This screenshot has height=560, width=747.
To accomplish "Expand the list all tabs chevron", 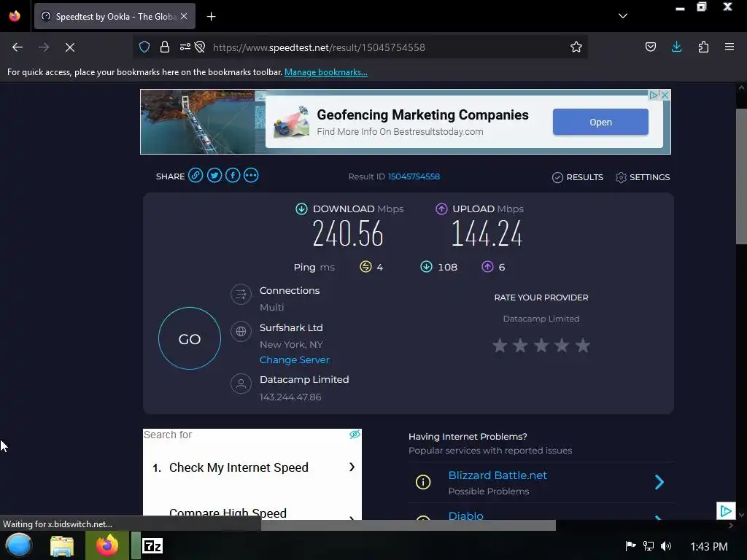I will click(x=623, y=16).
